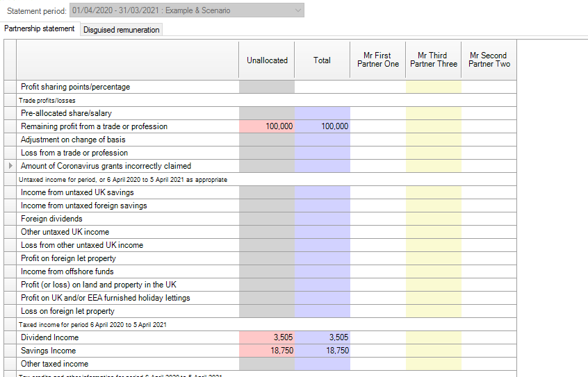Click Trade profits/losses section heading
The height and width of the screenshot is (377, 588).
tap(47, 101)
